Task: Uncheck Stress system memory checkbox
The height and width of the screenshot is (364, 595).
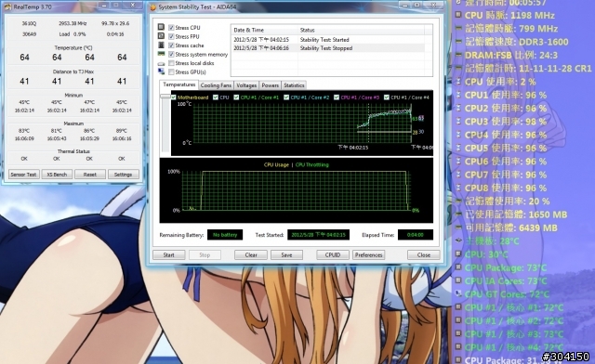Action: pos(171,54)
